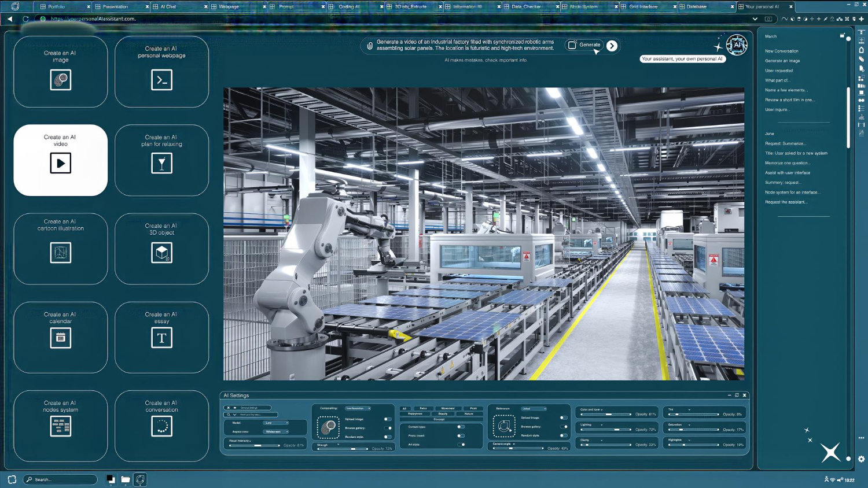868x488 pixels.
Task: Select the Retro style filter tab
Action: [x=423, y=408]
